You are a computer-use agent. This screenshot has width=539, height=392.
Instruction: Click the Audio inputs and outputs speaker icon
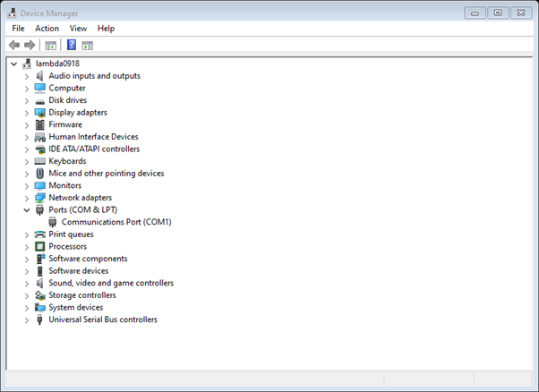tap(40, 75)
